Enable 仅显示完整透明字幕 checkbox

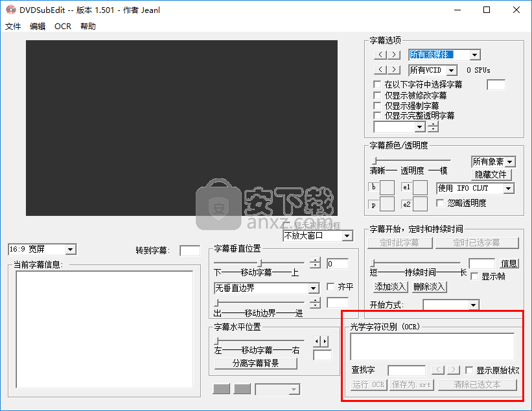(377, 115)
